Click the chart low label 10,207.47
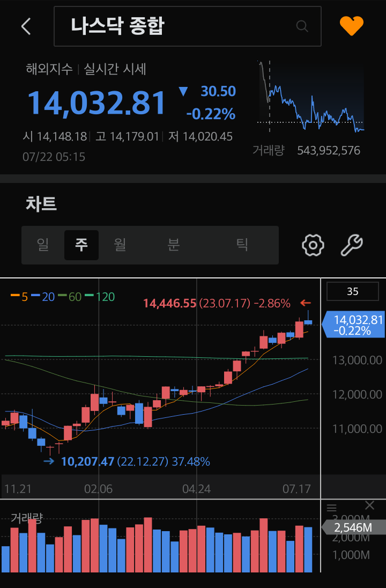Image resolution: width=386 pixels, height=588 pixels. [x=88, y=461]
